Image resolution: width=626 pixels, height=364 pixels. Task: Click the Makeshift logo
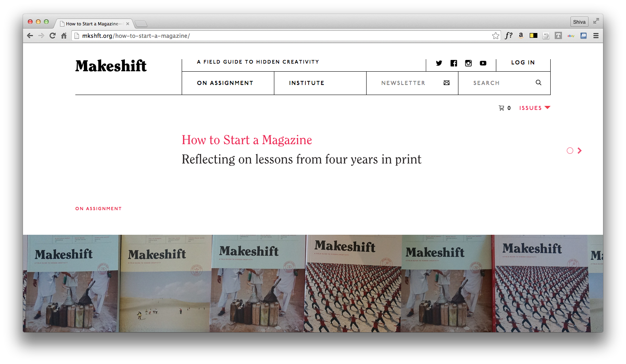click(x=111, y=66)
